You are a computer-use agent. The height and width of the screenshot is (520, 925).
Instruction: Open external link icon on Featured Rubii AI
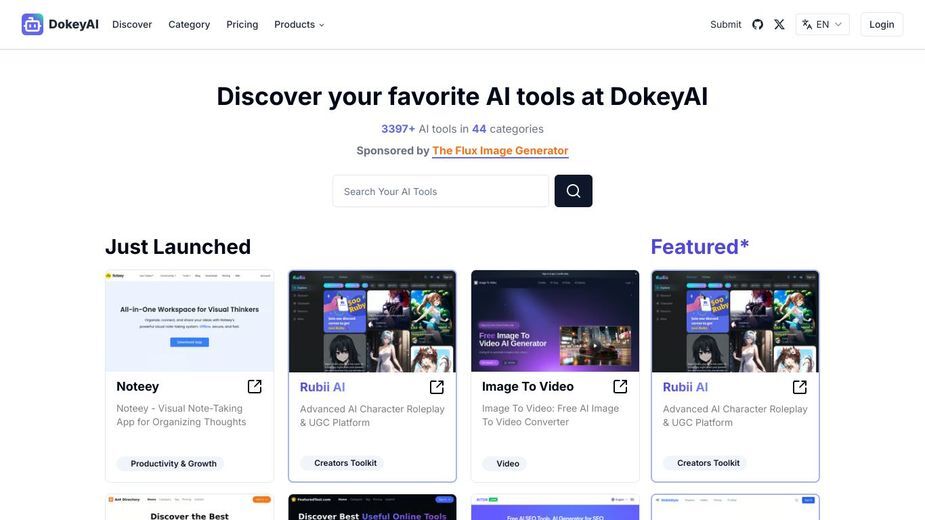[799, 387]
